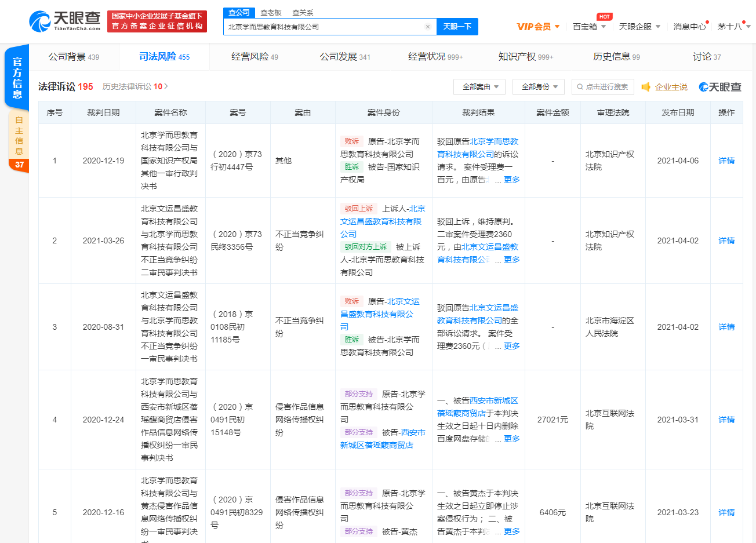Select the 查老板 search mode tab
The height and width of the screenshot is (543, 756).
(x=271, y=13)
